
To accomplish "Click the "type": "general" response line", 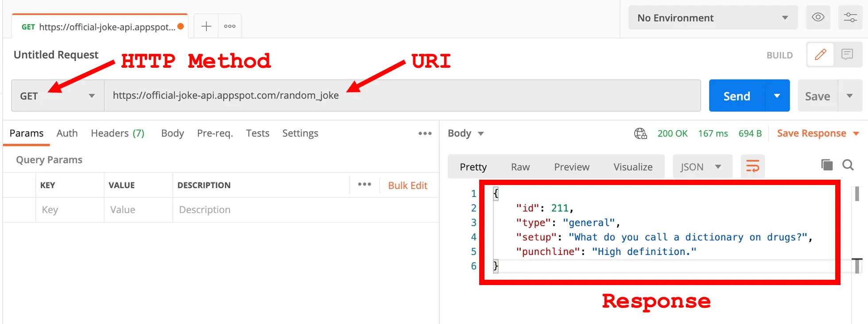I will click(x=568, y=222).
